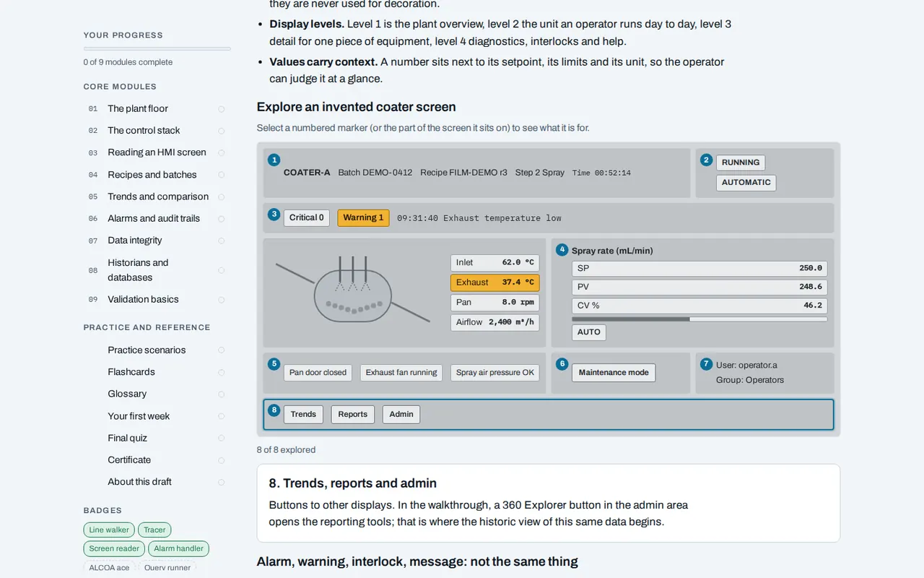
Task: Click the RUNNING status indicator
Action: [x=741, y=163]
